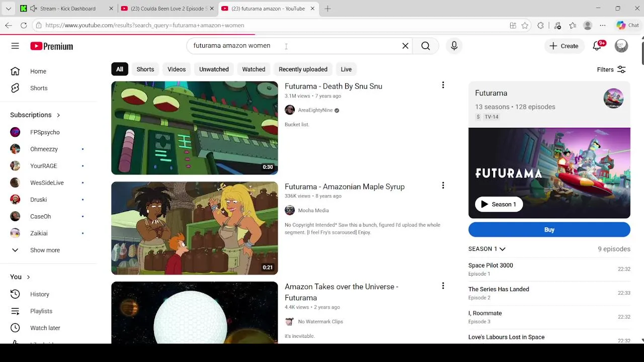Open AreaEightyNine channel link
The width and height of the screenshot is (644, 362).
tap(315, 110)
